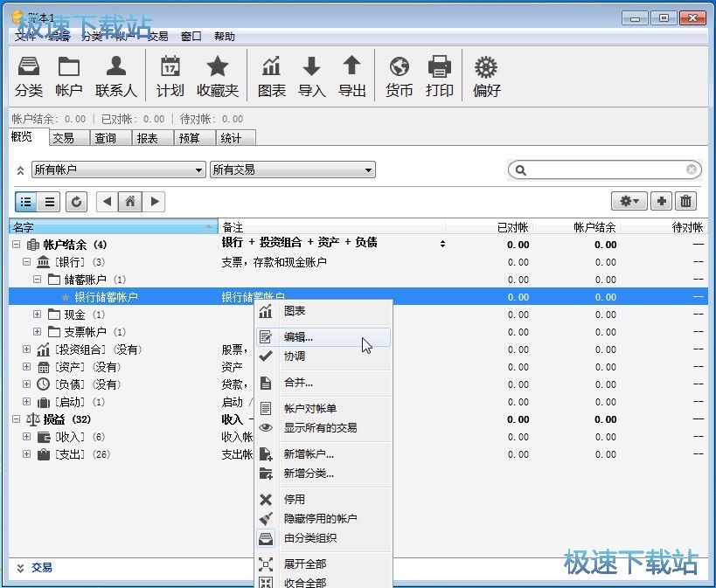Click the refresh button

coord(77,202)
